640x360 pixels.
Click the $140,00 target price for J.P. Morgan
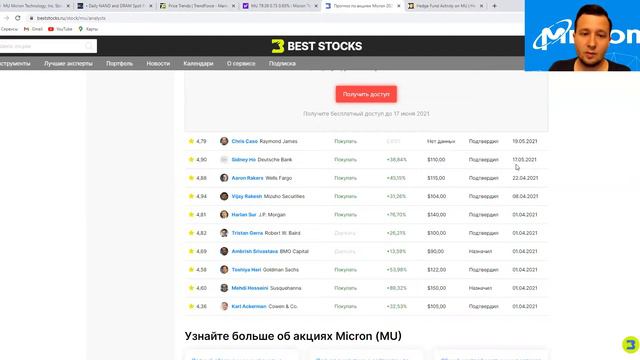point(436,215)
